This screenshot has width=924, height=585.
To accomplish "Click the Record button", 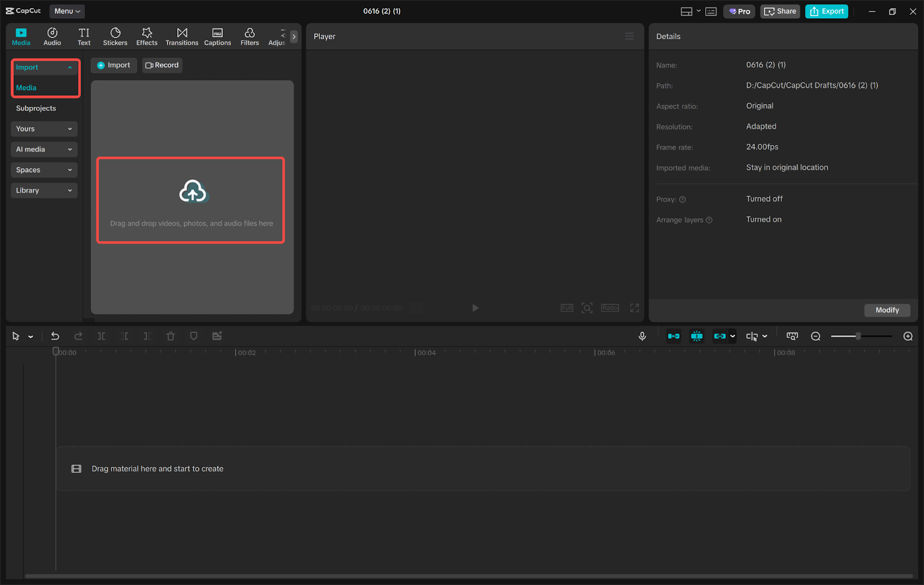I will 162,65.
